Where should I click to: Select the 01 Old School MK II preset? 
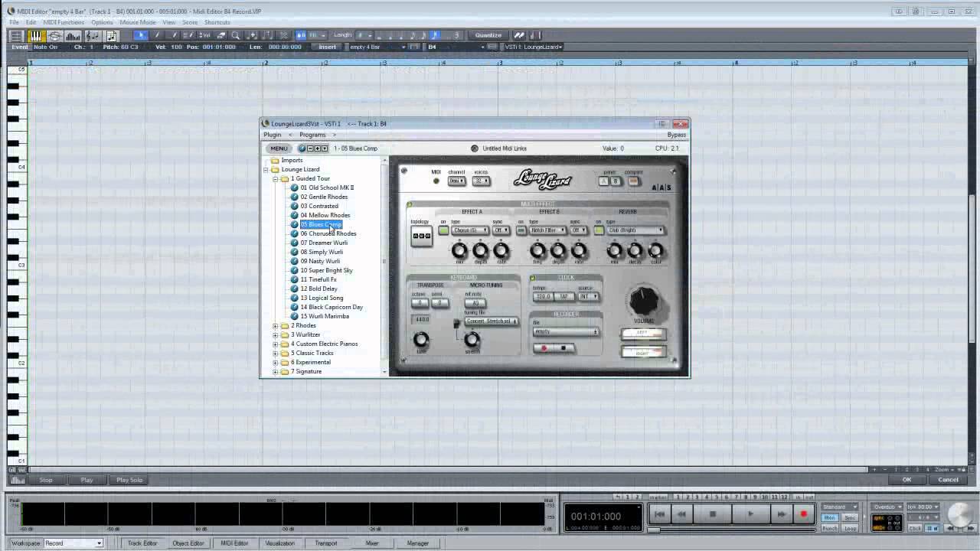tap(327, 187)
